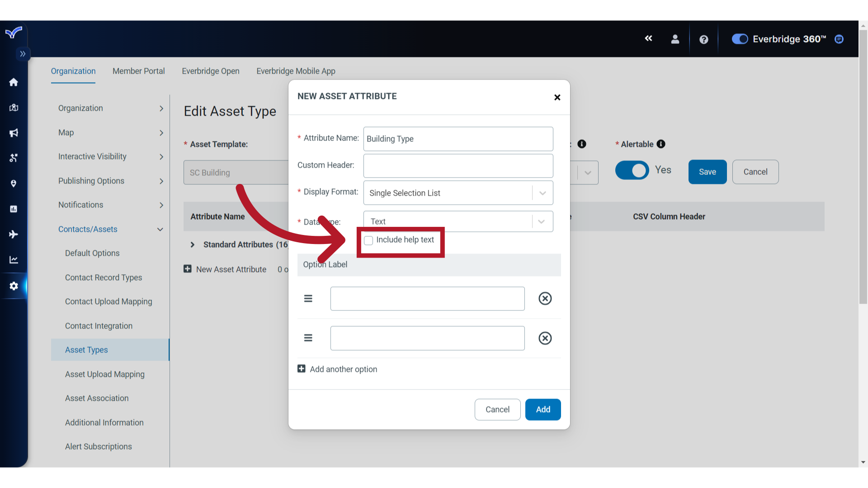Open the Display Format dropdown
This screenshot has width=868, height=488.
click(x=458, y=193)
